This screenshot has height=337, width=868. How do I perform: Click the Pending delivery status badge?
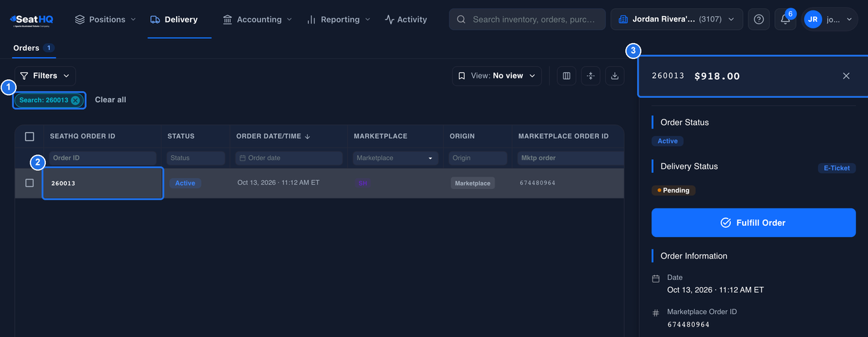pos(673,190)
